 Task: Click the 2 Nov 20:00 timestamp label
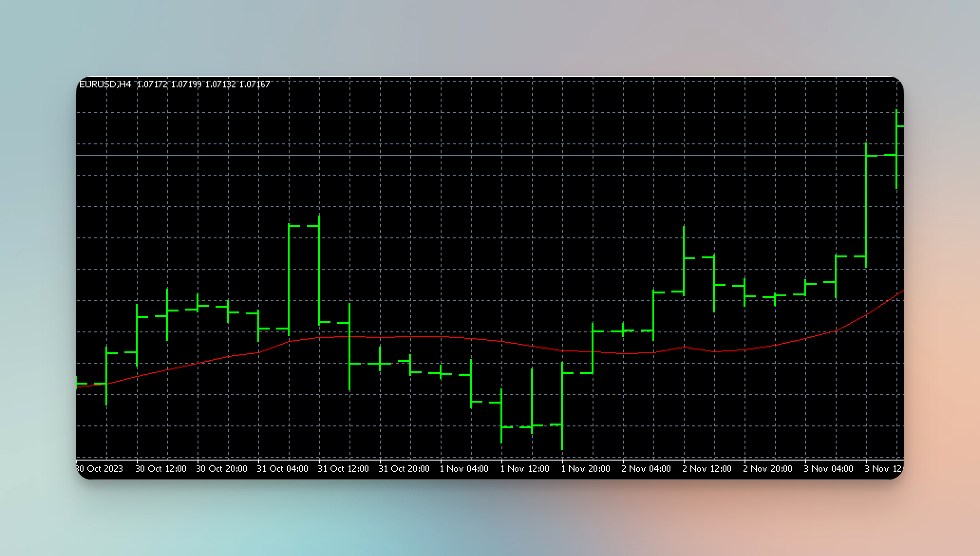point(767,468)
